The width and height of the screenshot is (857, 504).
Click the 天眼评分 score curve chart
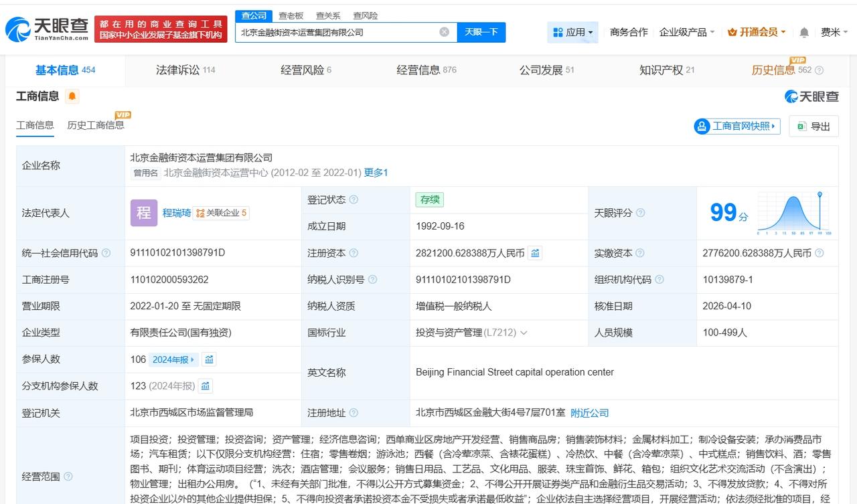[793, 214]
